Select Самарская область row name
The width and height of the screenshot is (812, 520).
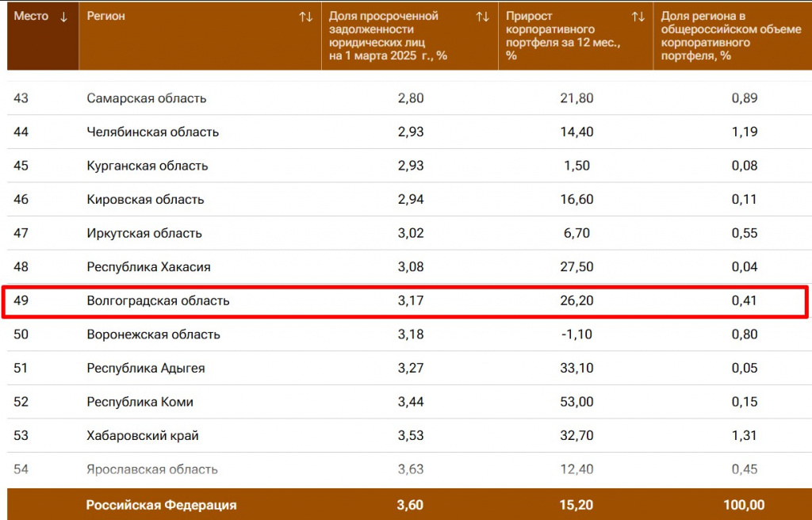tap(147, 97)
